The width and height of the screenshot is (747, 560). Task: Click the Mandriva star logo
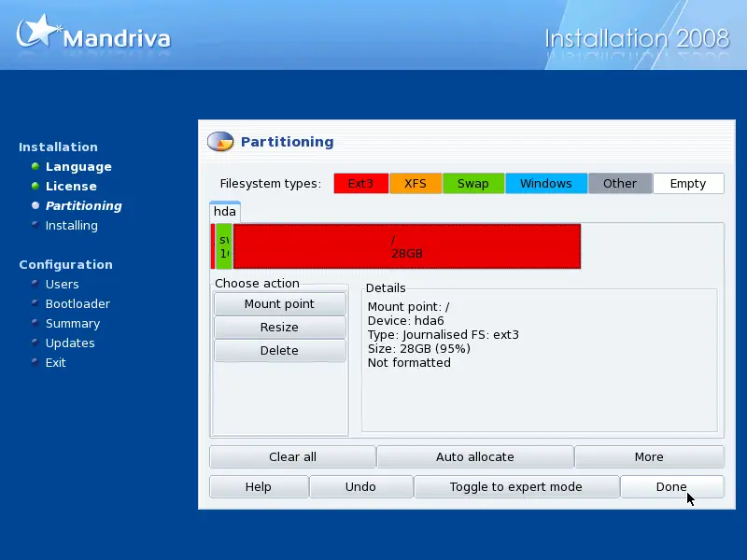(38, 31)
